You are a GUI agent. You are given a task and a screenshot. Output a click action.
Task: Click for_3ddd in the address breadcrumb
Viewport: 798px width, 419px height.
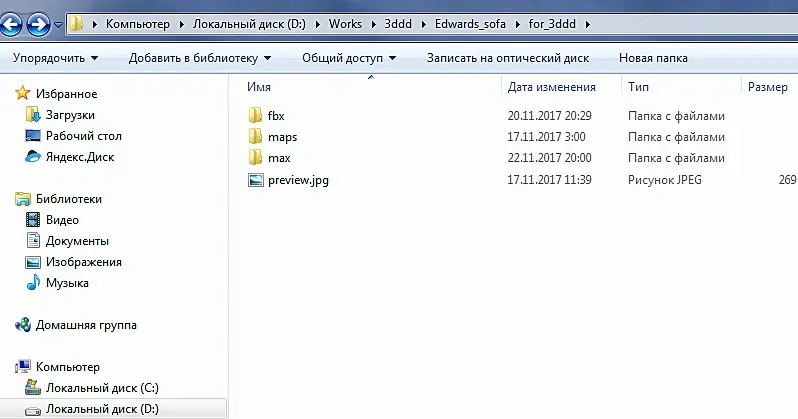(x=552, y=24)
